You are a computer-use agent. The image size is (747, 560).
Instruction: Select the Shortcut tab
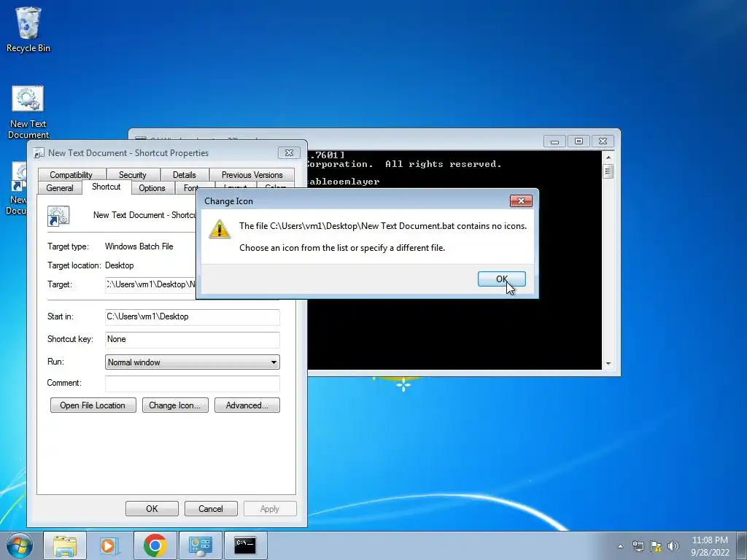[107, 187]
